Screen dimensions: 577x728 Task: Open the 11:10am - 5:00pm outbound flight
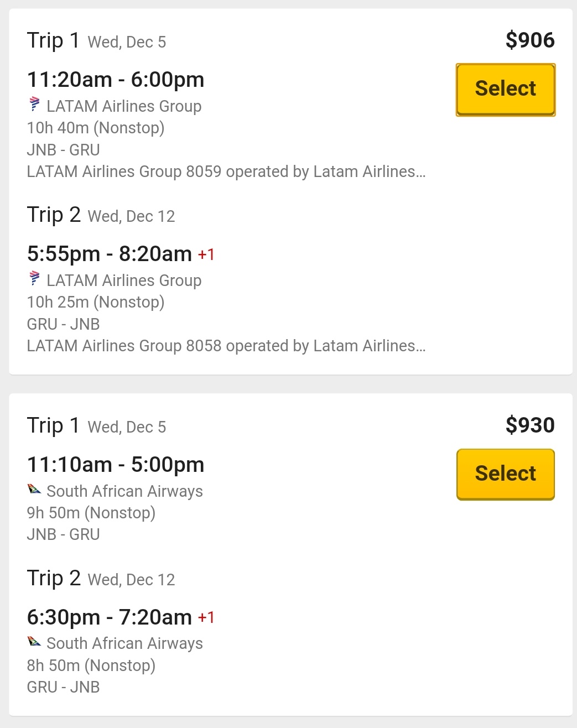(116, 465)
